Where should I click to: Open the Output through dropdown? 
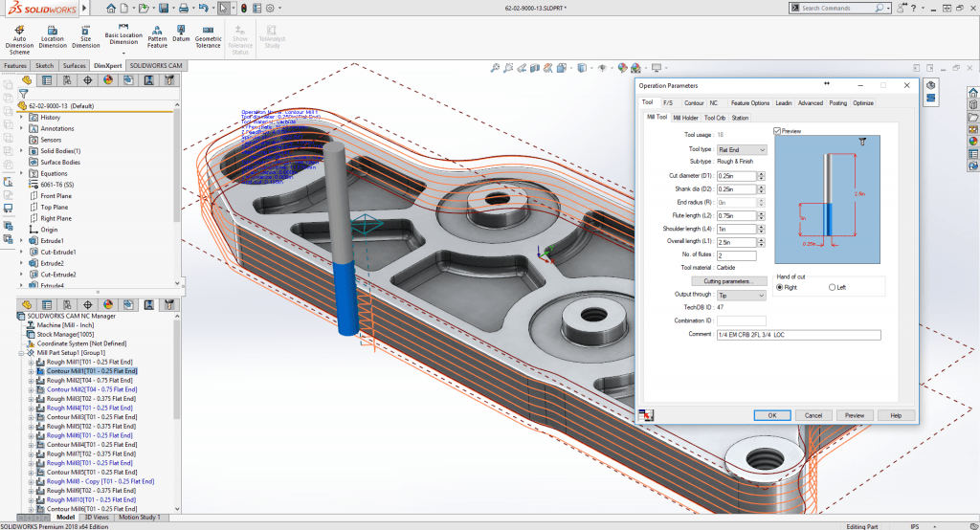pos(742,296)
